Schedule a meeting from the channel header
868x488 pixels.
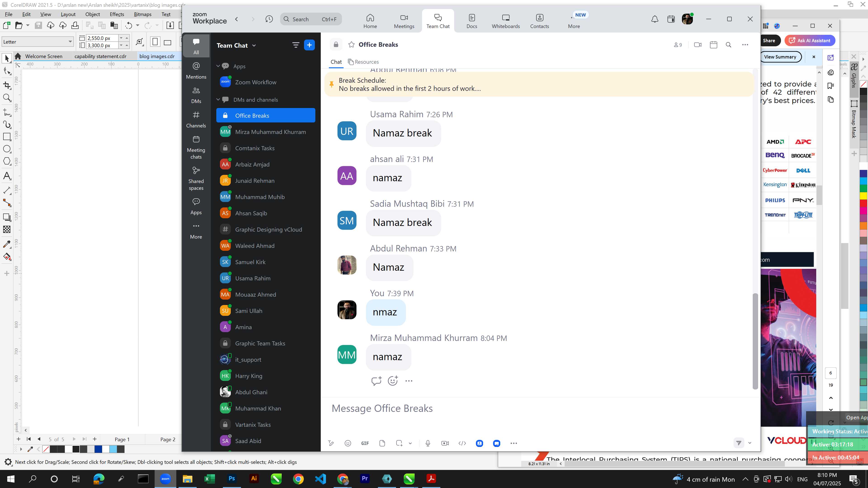(713, 45)
